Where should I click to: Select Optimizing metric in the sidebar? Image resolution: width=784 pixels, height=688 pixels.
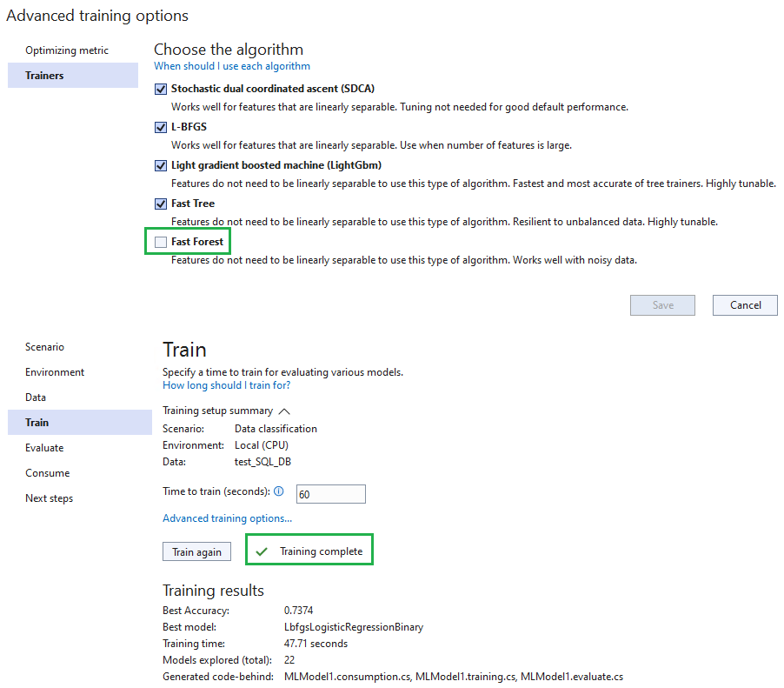(67, 50)
